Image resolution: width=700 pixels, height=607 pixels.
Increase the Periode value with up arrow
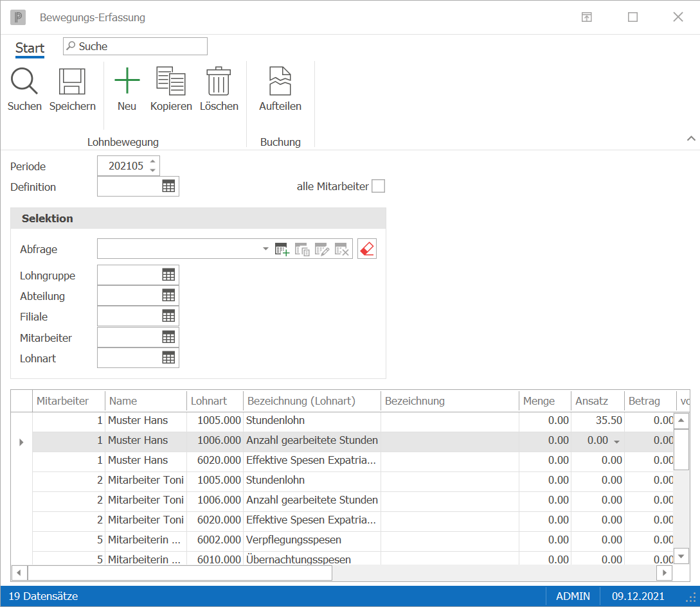[x=153, y=161]
